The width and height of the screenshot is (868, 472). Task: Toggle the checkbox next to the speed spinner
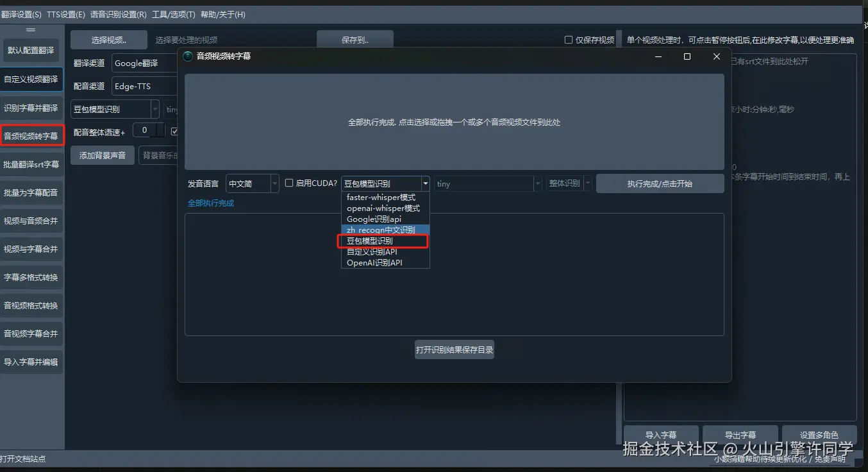[174, 131]
